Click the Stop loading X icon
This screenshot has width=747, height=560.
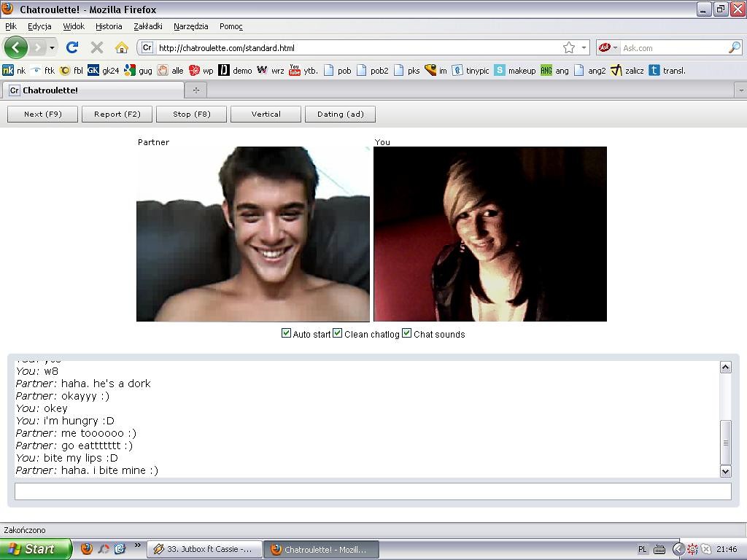pos(97,47)
